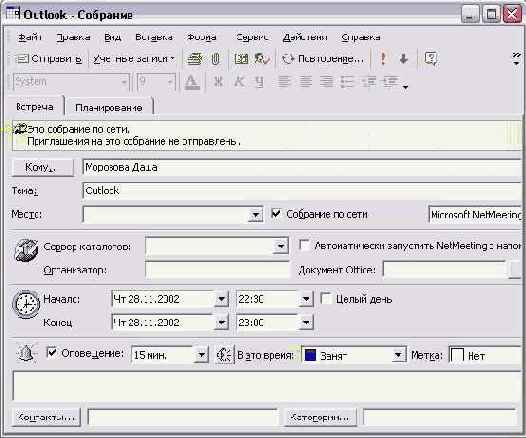Screen dimensions: 526x438
Task: Open the Сервис menu
Action: pyautogui.click(x=252, y=37)
